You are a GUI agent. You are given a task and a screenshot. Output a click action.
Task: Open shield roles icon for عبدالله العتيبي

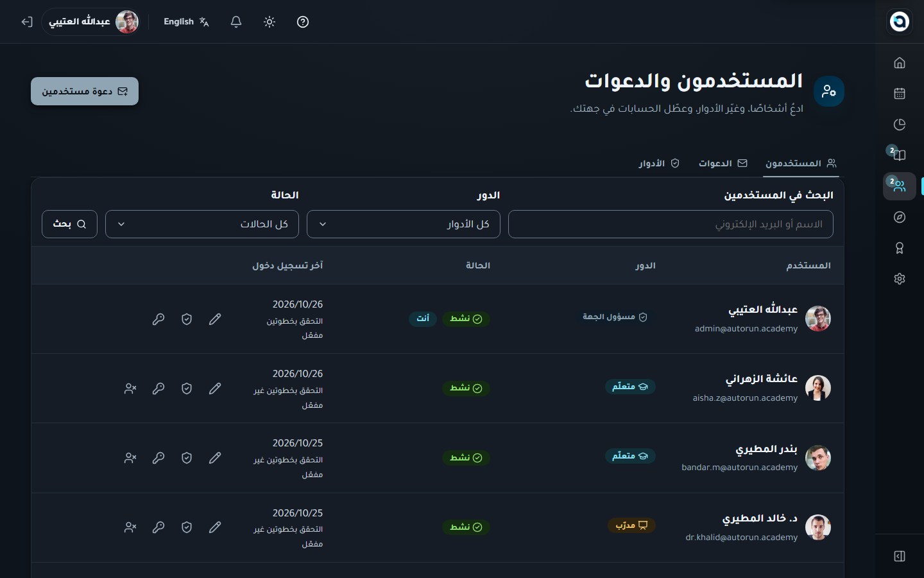coord(187,319)
